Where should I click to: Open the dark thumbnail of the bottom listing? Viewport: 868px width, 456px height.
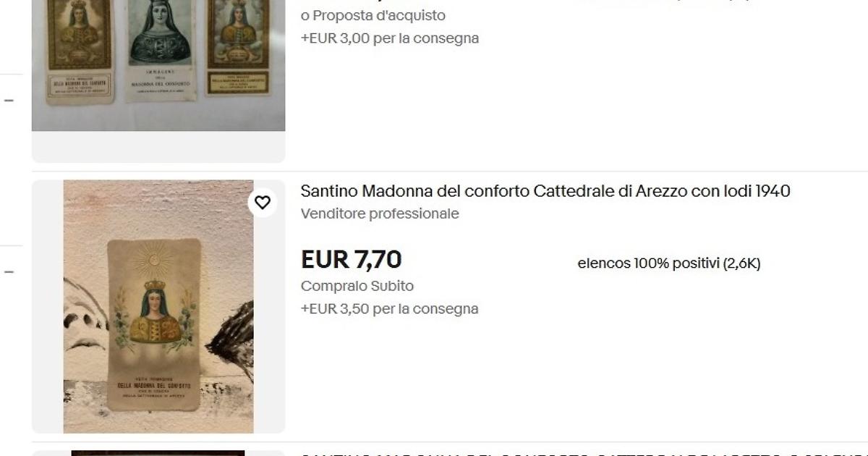click(x=158, y=453)
